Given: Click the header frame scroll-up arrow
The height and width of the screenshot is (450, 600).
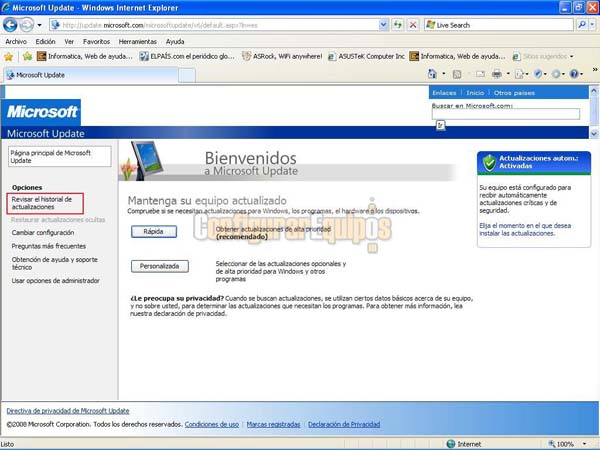Looking at the screenshot, I should (594, 91).
